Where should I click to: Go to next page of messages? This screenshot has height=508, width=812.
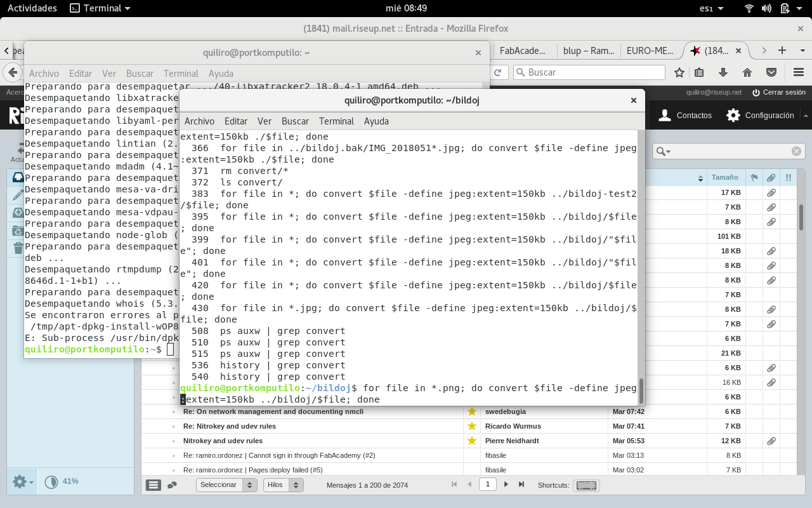click(x=506, y=485)
